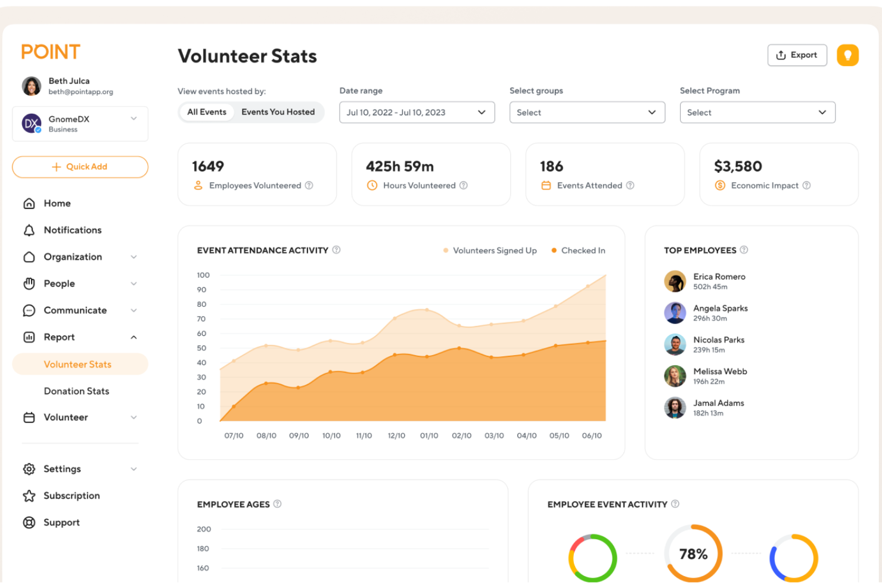Open the Date range dropdown
Viewport: 882px width, 588px height.
click(417, 112)
